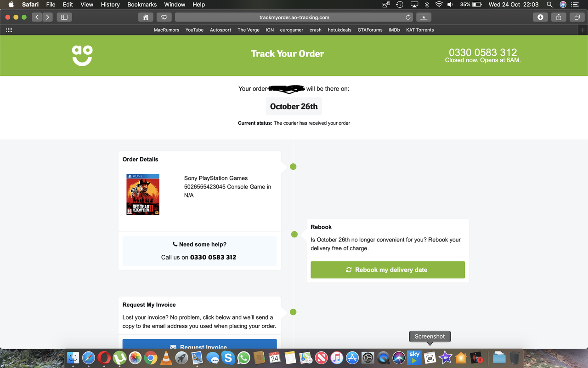The width and height of the screenshot is (588, 368).
Task: Open the Window menu
Action: click(x=175, y=5)
